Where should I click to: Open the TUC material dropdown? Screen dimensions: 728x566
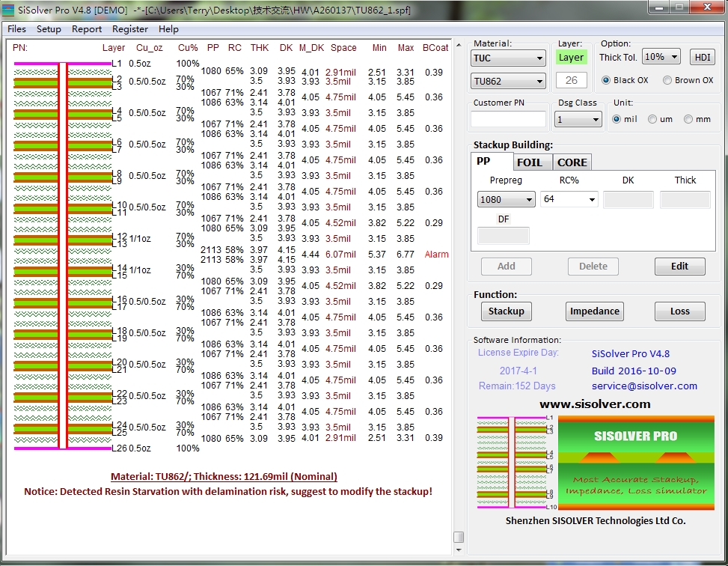[x=508, y=58]
